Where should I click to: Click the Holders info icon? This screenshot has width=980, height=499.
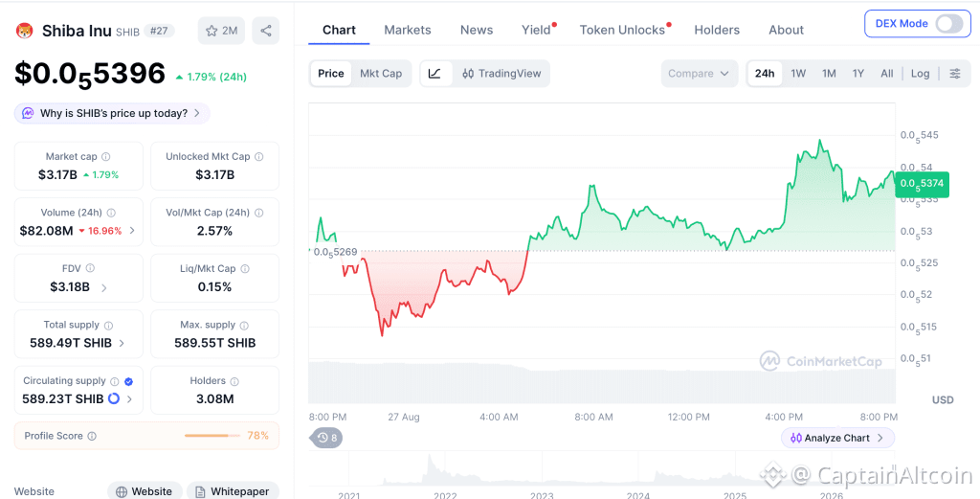point(234,381)
